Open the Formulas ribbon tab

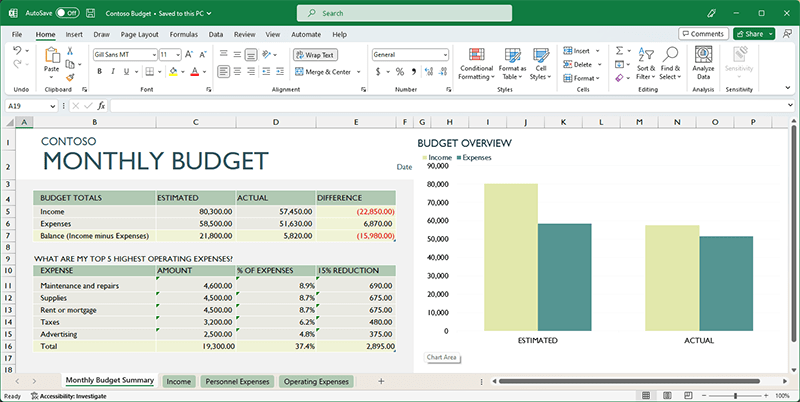183,34
